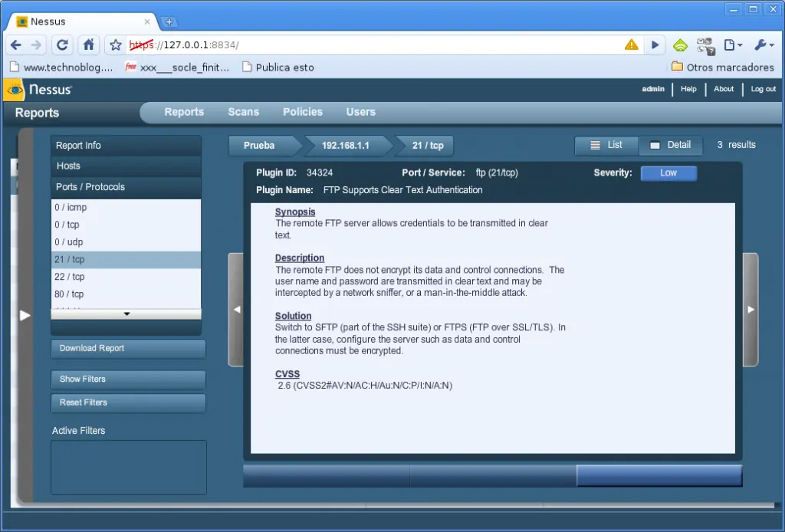The image size is (785, 532).
Task: Expand side panel with white triangle arrow
Action: coord(25,315)
